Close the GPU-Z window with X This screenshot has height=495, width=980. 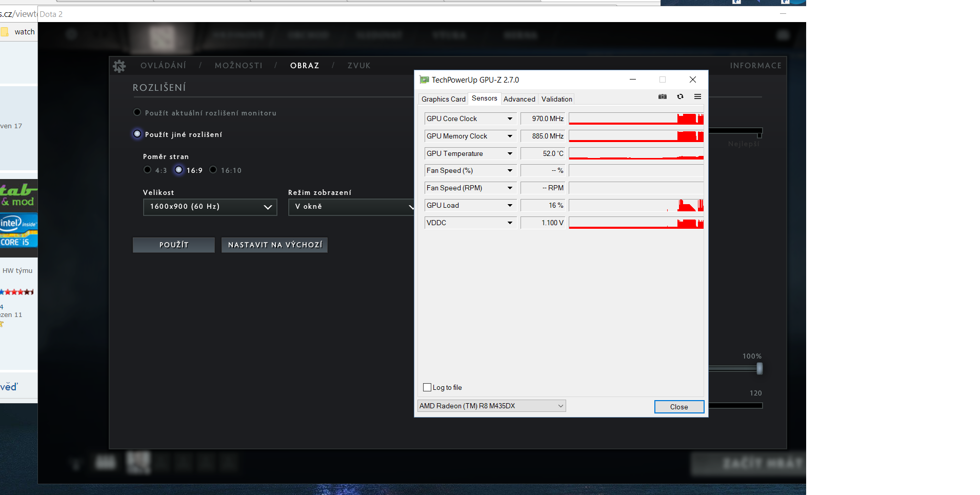(x=693, y=80)
